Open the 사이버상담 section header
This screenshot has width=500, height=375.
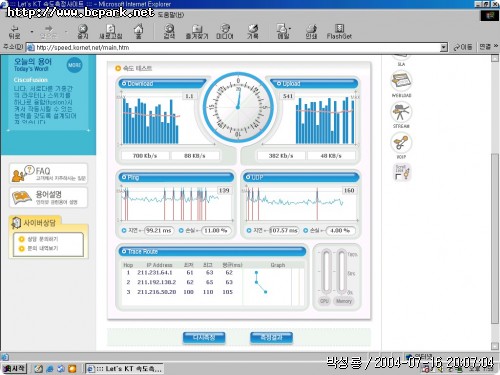point(35,223)
